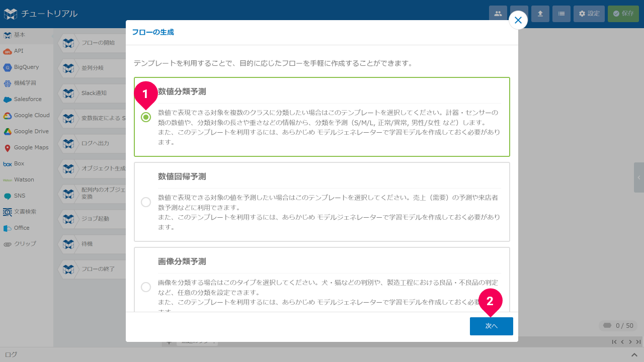Pick the Slack通知 block
This screenshot has height=362, width=644.
coord(92,94)
